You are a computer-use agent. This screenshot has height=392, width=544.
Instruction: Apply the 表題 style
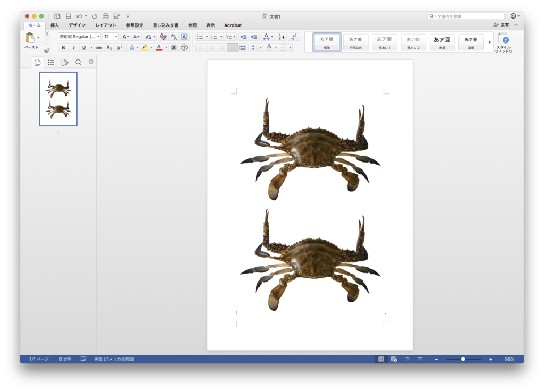(442, 42)
